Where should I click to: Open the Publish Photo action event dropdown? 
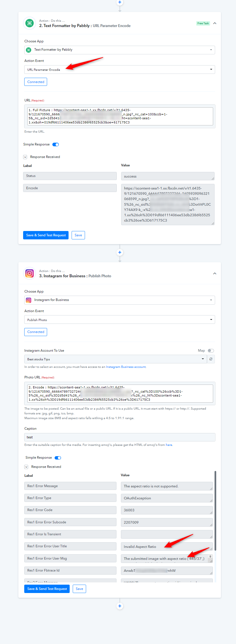click(x=120, y=320)
